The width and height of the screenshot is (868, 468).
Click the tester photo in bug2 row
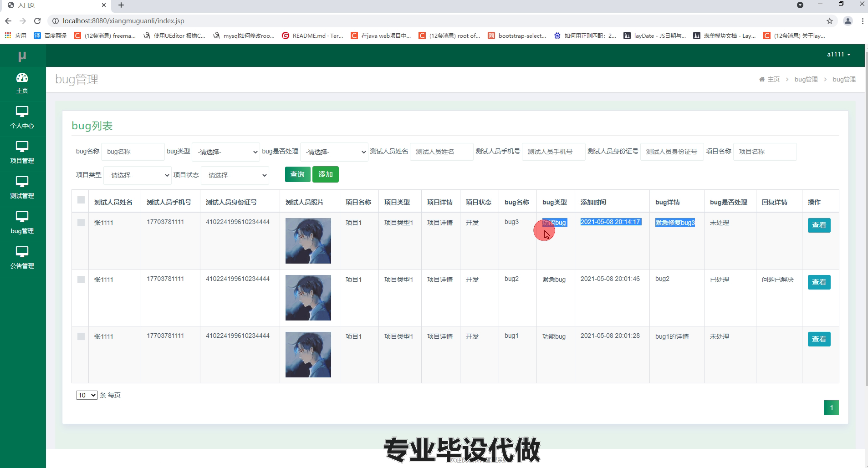click(x=308, y=298)
